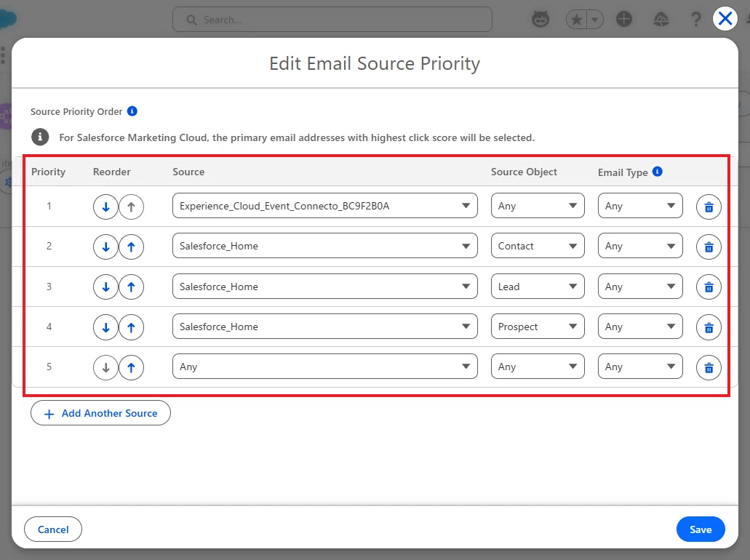Open Trailhead icon in header
The width and height of the screenshot is (750, 560).
pyautogui.click(x=661, y=19)
